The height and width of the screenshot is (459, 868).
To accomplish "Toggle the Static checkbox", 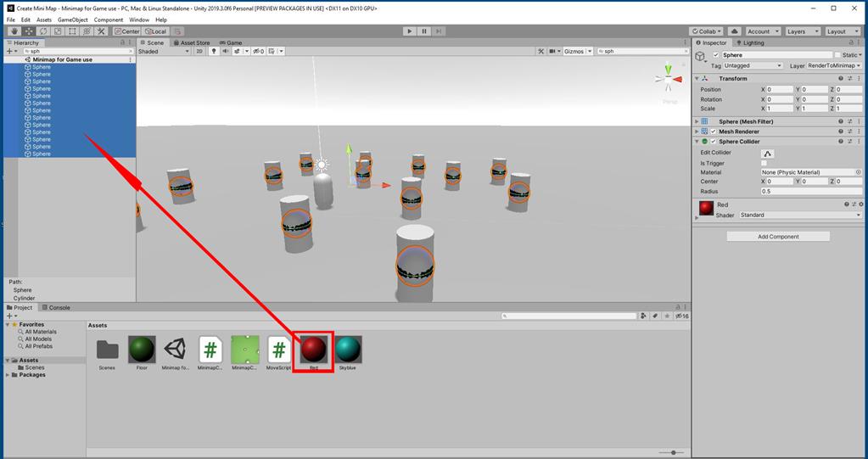I will tap(837, 55).
